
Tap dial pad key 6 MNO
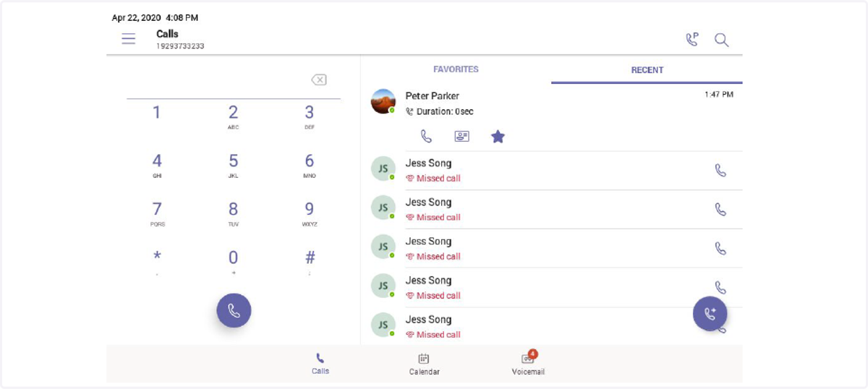point(309,165)
